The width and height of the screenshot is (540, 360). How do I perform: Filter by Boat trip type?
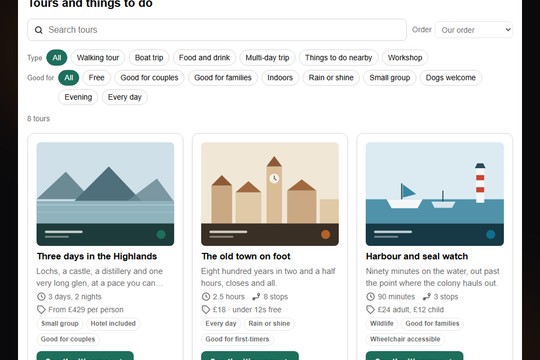tap(149, 58)
